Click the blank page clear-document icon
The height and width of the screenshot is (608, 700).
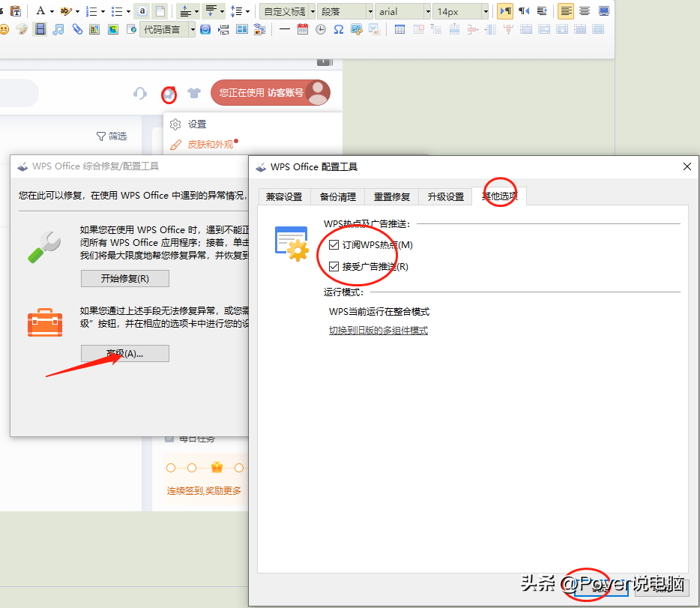tap(160, 11)
